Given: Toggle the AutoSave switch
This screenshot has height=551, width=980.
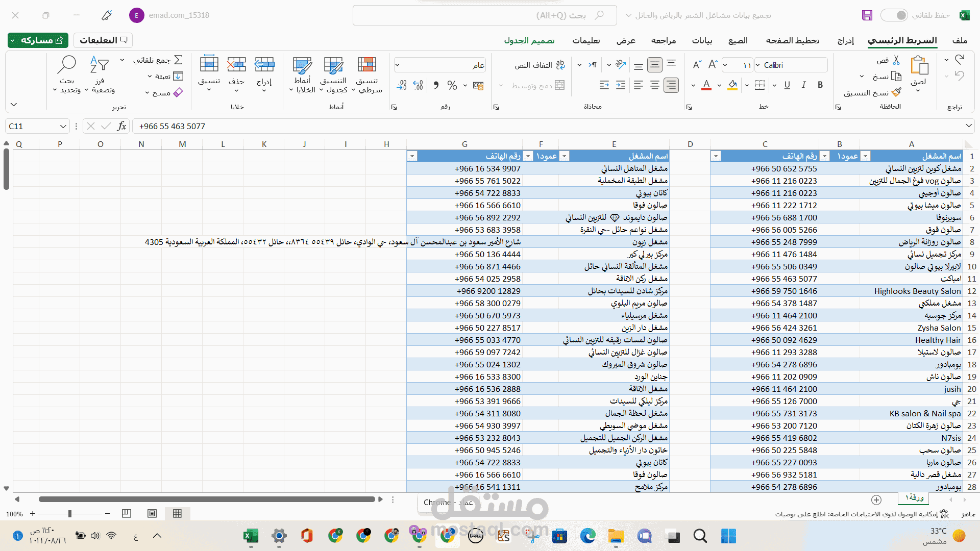Looking at the screenshot, I should click(894, 15).
